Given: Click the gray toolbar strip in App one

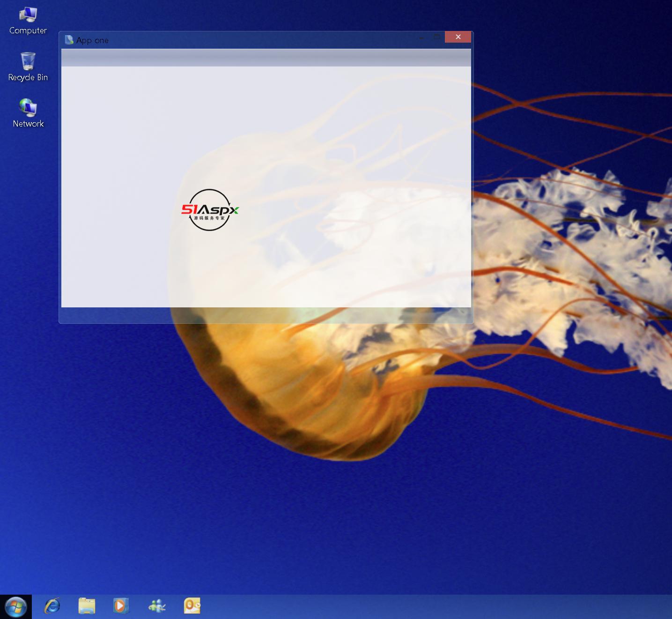Looking at the screenshot, I should (266, 58).
